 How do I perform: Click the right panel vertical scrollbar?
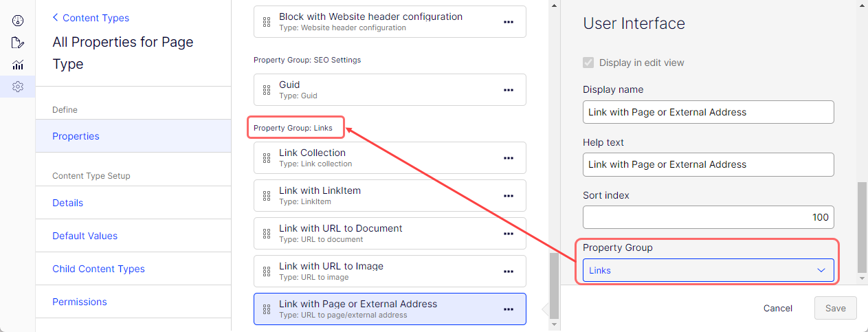click(x=863, y=228)
